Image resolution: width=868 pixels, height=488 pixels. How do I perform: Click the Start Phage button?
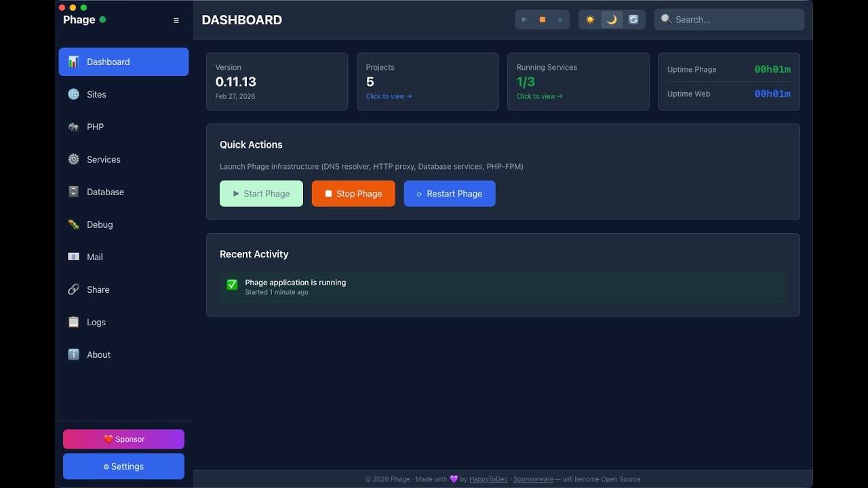tap(261, 193)
